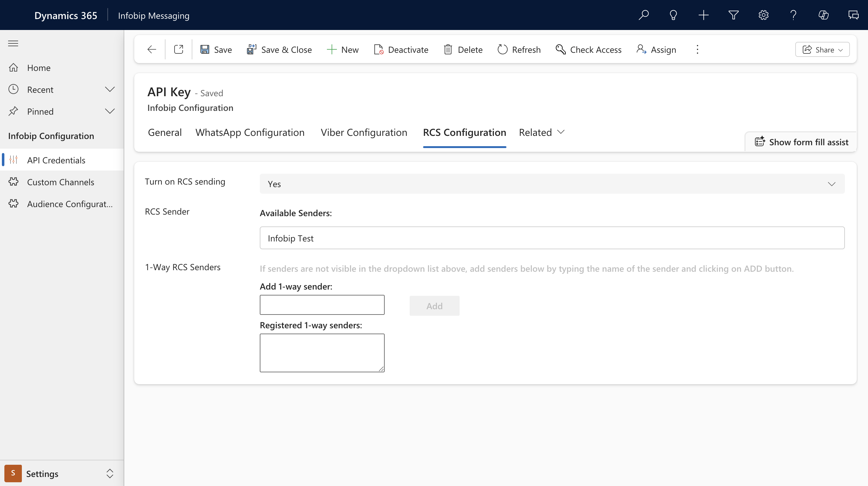Open Audience Configuration in sidebar
868x486 pixels.
pos(62,204)
